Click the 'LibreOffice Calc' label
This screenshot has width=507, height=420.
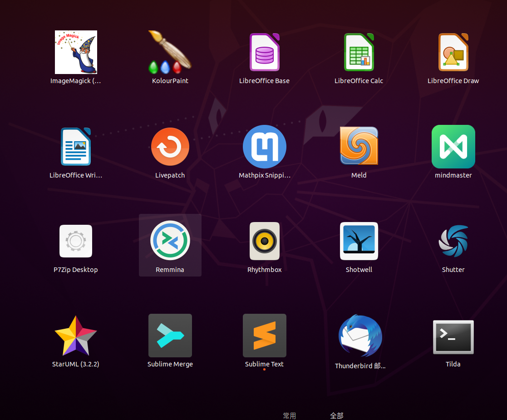359,80
